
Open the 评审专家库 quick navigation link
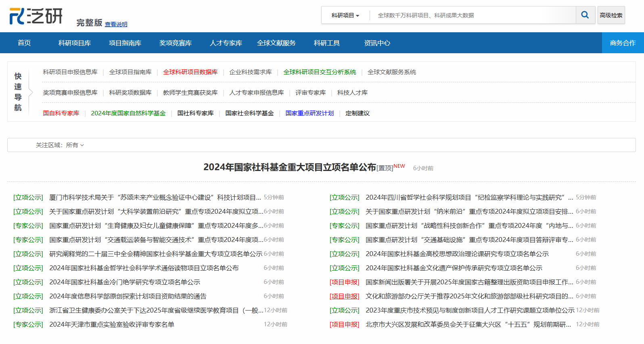coord(311,93)
